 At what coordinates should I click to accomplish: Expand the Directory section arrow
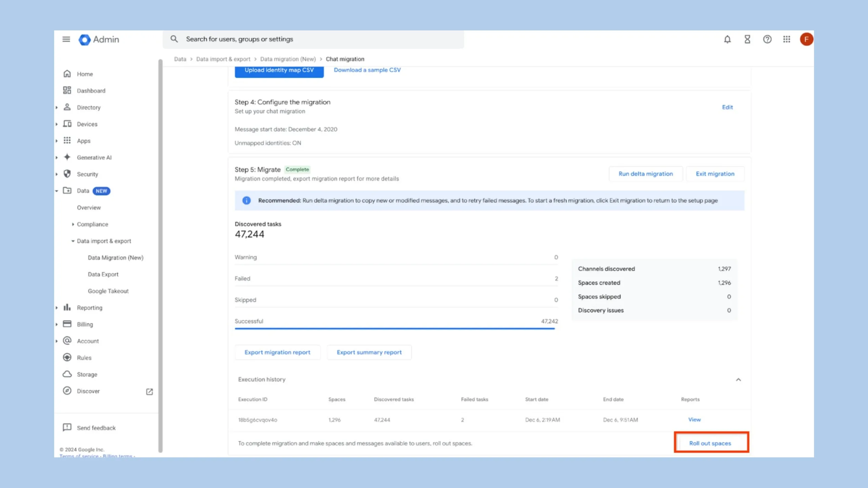[x=57, y=107]
